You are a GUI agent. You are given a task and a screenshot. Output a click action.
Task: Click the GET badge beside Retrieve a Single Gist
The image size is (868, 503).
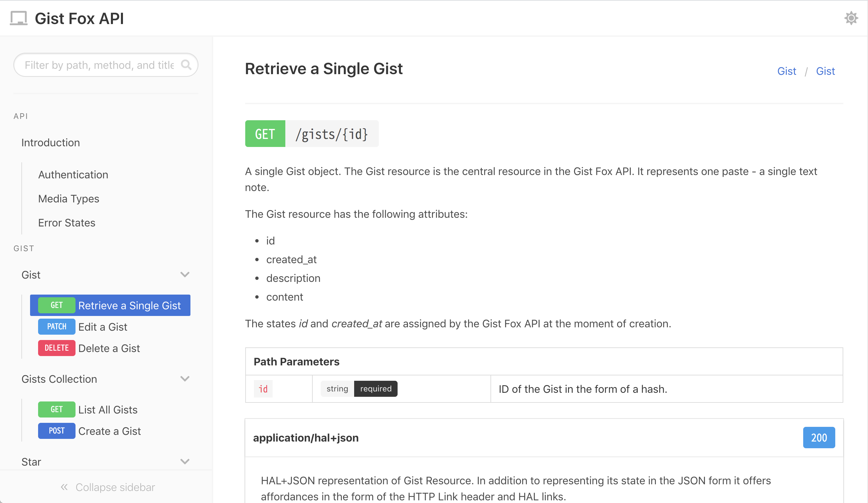[x=56, y=305]
